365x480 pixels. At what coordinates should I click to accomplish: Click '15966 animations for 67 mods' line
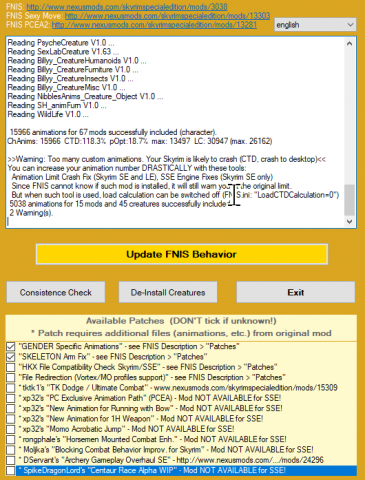click(x=113, y=132)
